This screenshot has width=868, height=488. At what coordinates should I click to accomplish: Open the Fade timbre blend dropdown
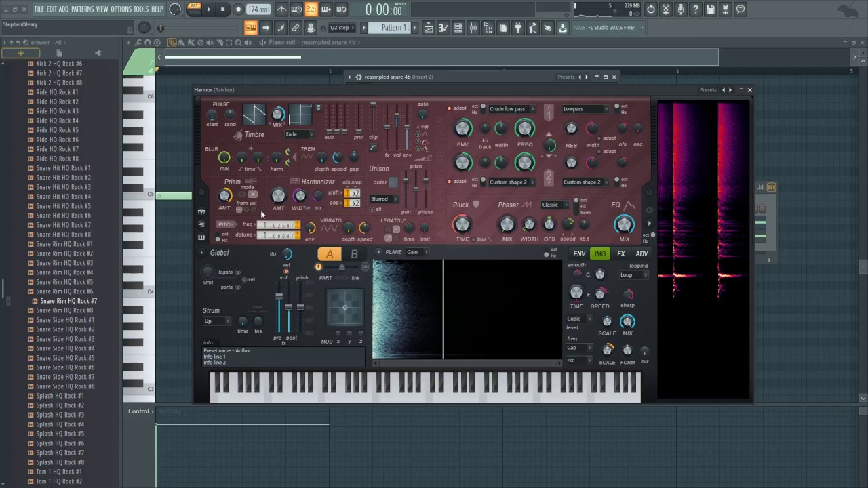[x=299, y=134]
